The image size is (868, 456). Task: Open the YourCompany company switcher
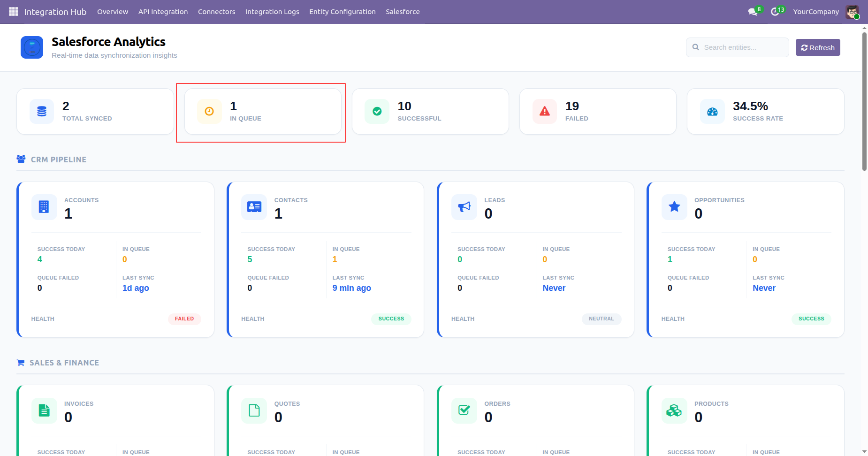click(816, 12)
